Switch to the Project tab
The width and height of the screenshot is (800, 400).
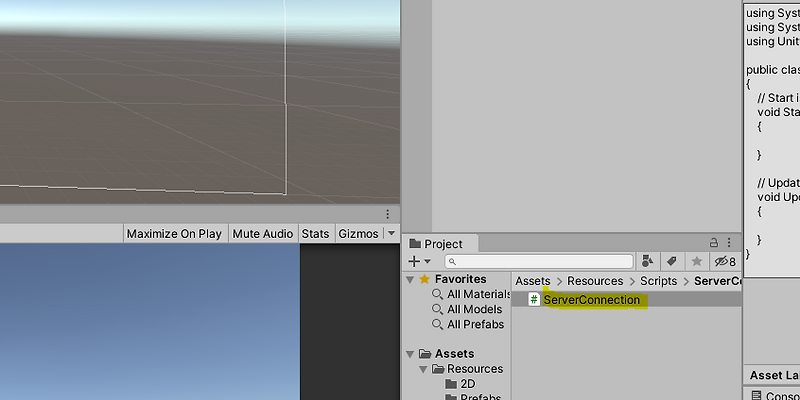click(x=442, y=244)
